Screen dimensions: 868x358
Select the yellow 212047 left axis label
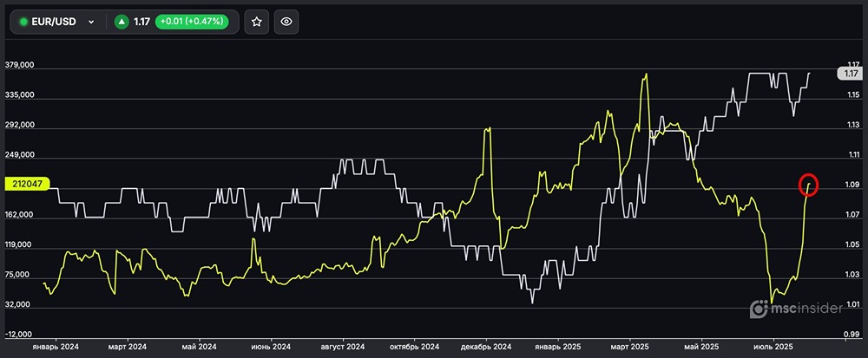pyautogui.click(x=28, y=184)
